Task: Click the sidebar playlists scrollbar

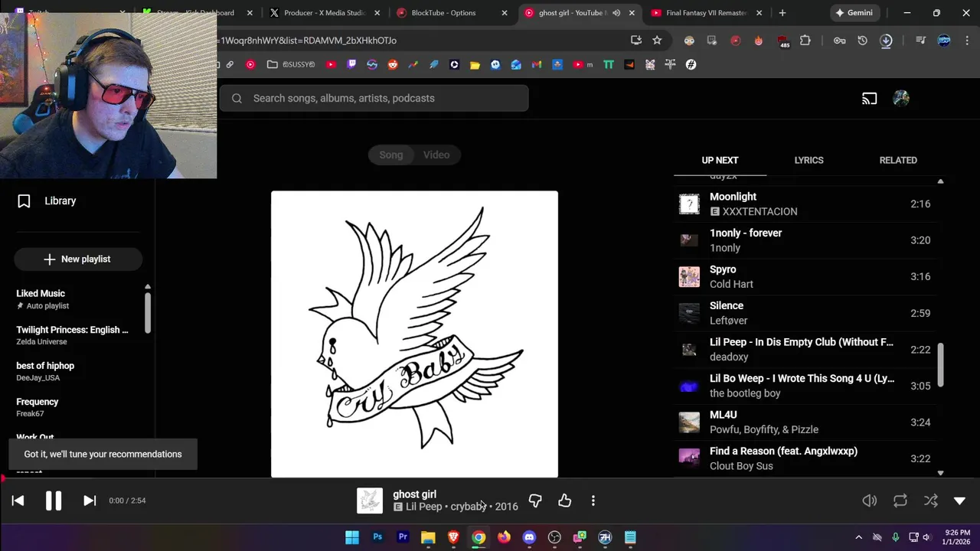Action: tap(148, 311)
